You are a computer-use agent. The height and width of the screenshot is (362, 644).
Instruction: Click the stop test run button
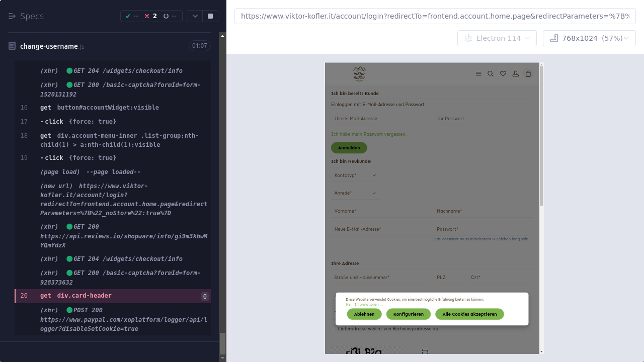click(210, 16)
